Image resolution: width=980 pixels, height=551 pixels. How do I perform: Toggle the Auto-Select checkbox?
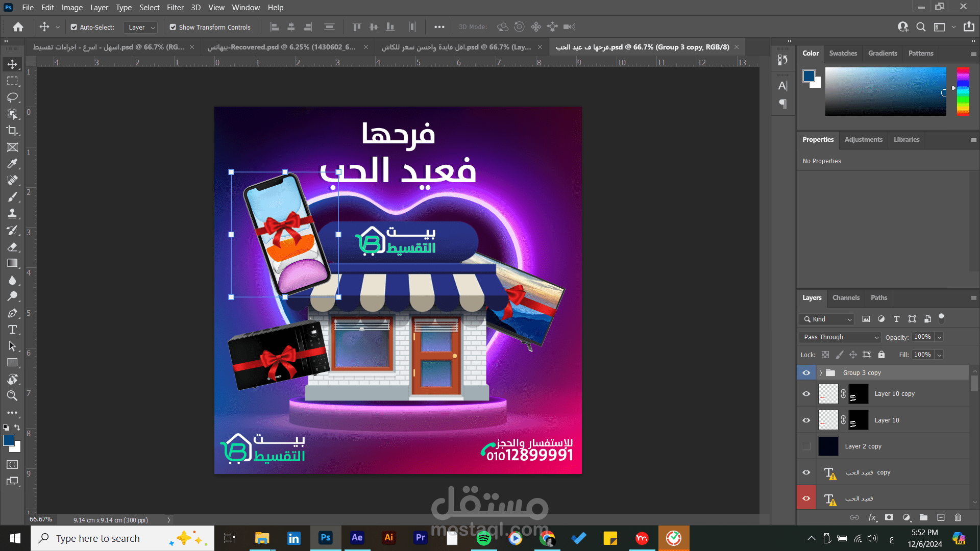(x=74, y=27)
